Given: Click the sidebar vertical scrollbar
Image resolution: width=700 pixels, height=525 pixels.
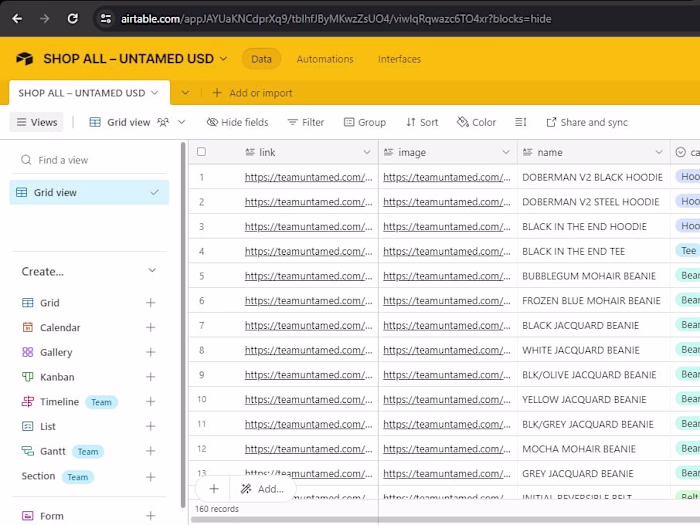Looking at the screenshot, I should (x=183, y=325).
